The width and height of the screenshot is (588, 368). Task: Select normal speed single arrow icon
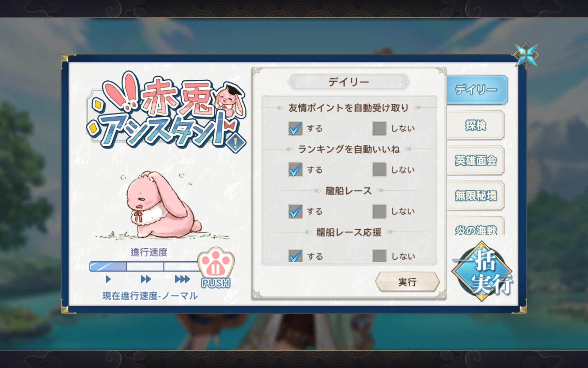tap(108, 279)
